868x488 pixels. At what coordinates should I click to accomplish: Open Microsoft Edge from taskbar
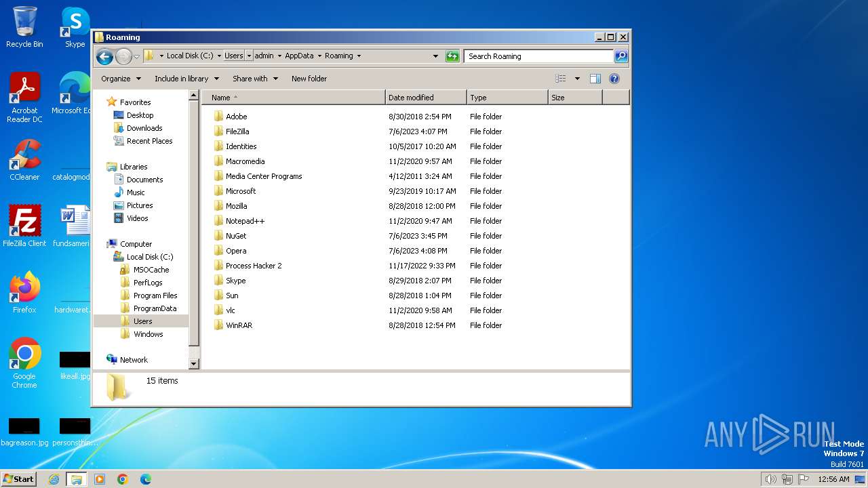point(145,479)
